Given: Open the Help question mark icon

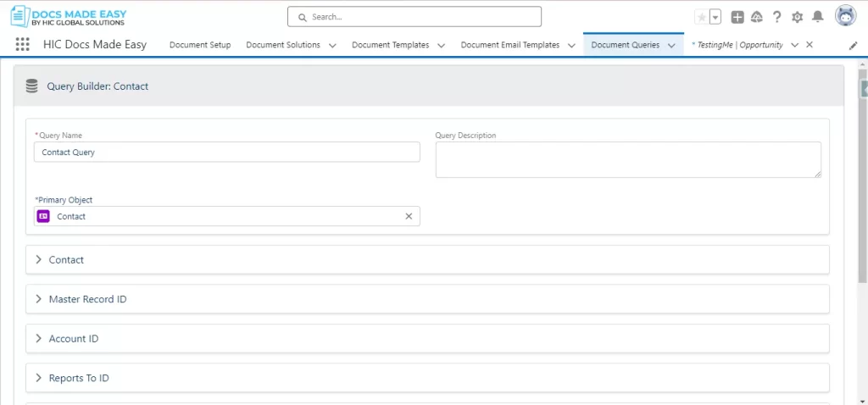Looking at the screenshot, I should click(776, 17).
